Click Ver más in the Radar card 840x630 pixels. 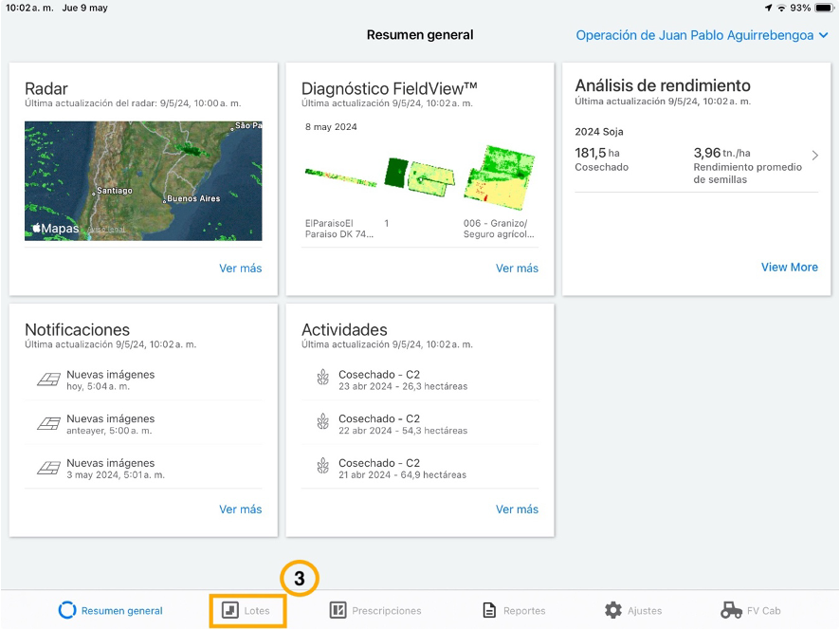pyautogui.click(x=240, y=269)
